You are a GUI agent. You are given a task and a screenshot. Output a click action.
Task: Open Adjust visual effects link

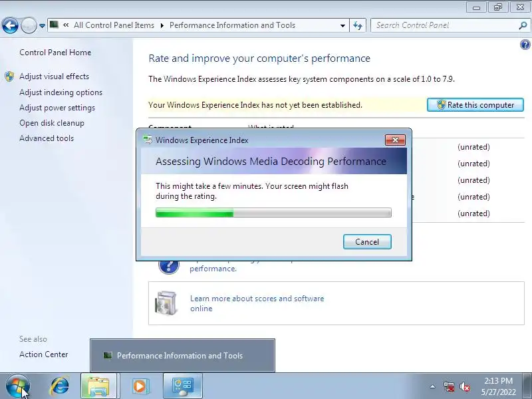coord(55,76)
